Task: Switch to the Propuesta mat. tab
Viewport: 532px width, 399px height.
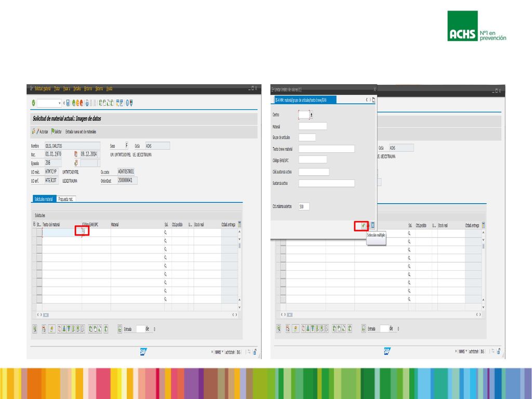Action: pyautogui.click(x=66, y=199)
